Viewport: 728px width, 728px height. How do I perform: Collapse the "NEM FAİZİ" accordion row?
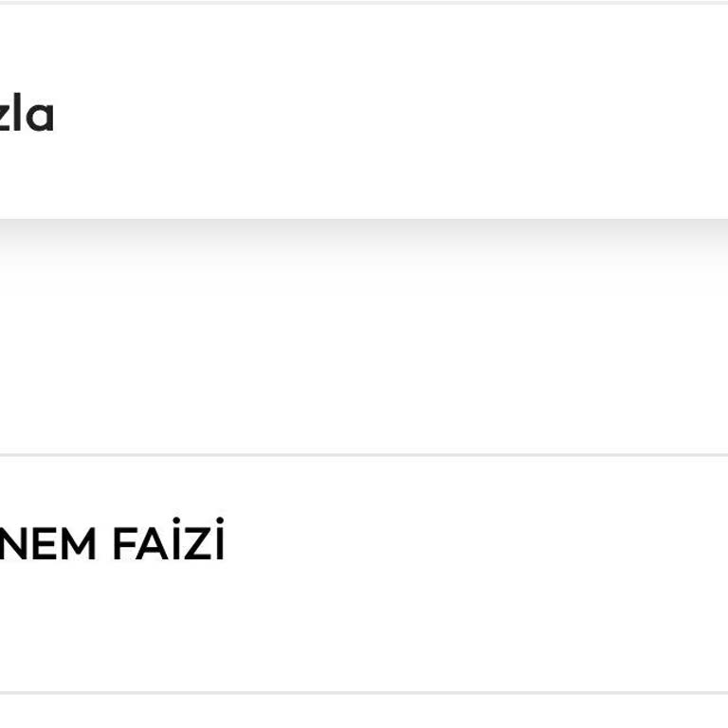click(x=112, y=545)
